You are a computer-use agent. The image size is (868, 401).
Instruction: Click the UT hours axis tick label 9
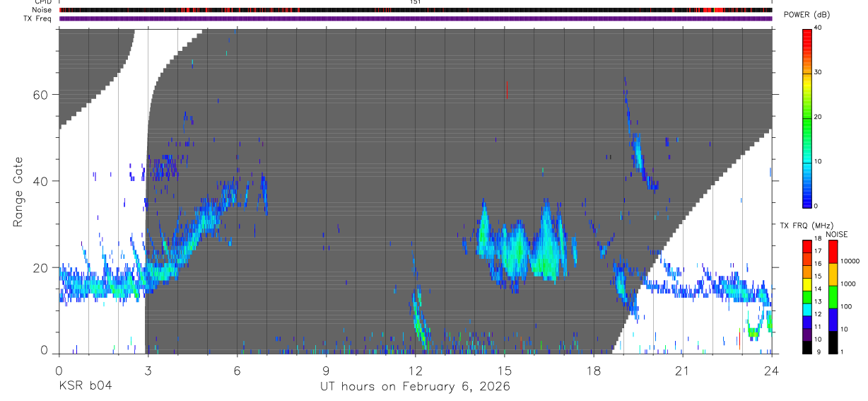tap(326, 370)
